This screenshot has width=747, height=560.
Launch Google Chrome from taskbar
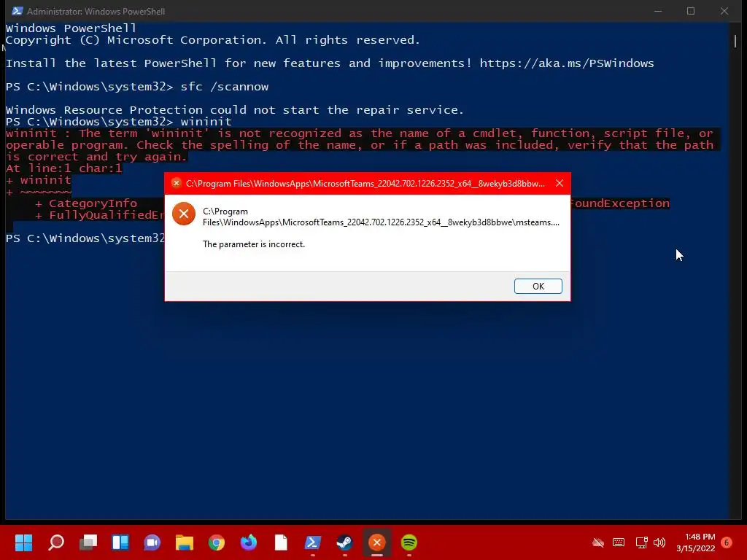pos(216,542)
